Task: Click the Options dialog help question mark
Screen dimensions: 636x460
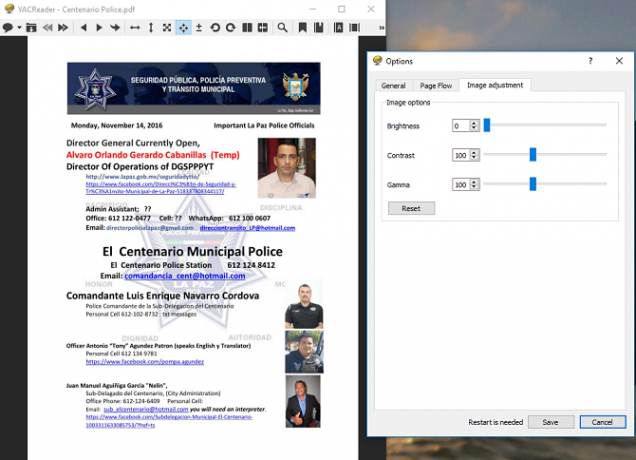Action: [x=590, y=61]
